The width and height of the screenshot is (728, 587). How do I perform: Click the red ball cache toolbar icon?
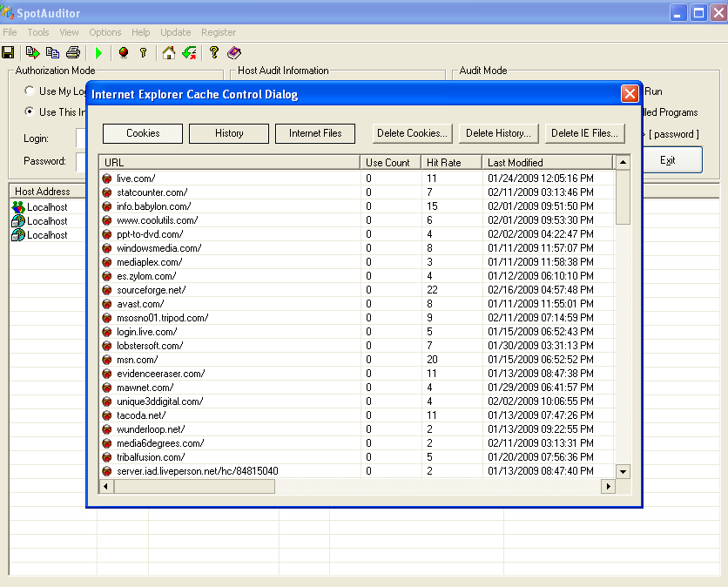click(x=124, y=52)
